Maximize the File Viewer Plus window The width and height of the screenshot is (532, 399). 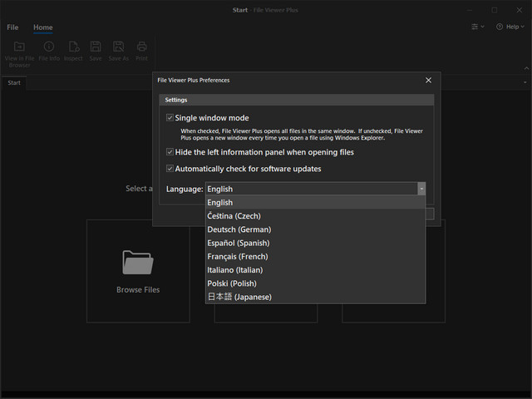coord(495,10)
